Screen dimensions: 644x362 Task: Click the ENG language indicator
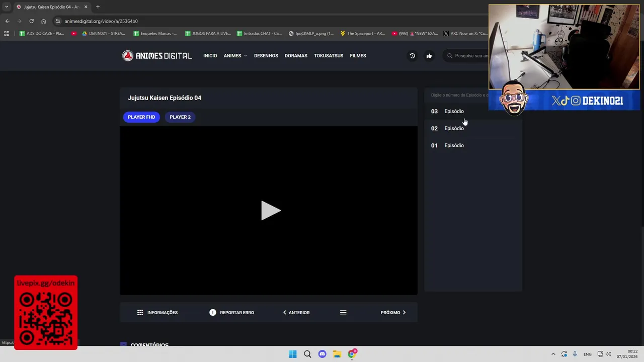[x=587, y=354]
